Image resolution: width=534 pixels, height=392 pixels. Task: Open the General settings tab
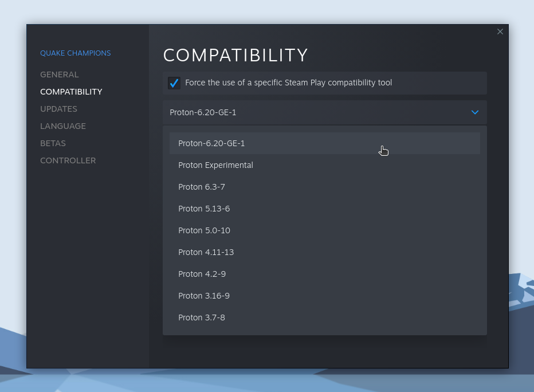tap(60, 75)
